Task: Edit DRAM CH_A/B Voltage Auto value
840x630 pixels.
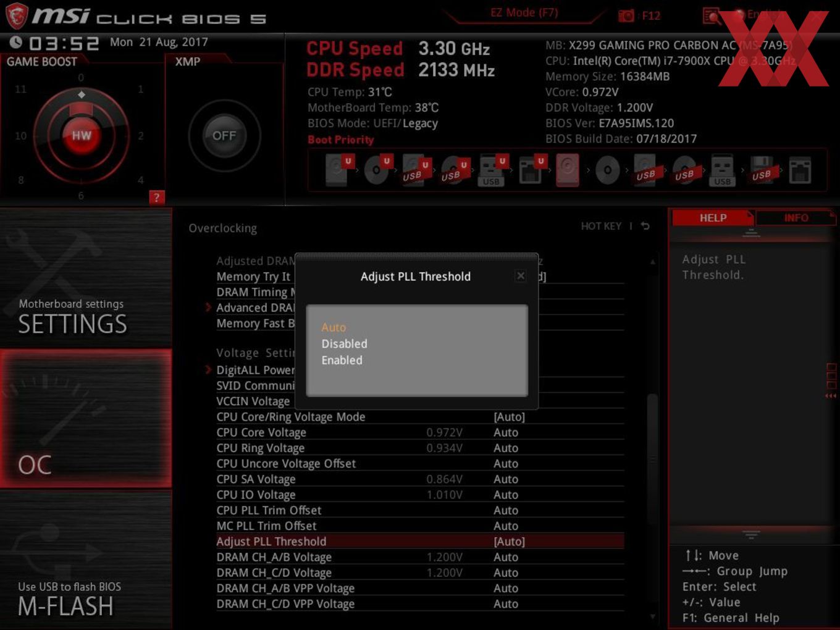Action: [505, 557]
